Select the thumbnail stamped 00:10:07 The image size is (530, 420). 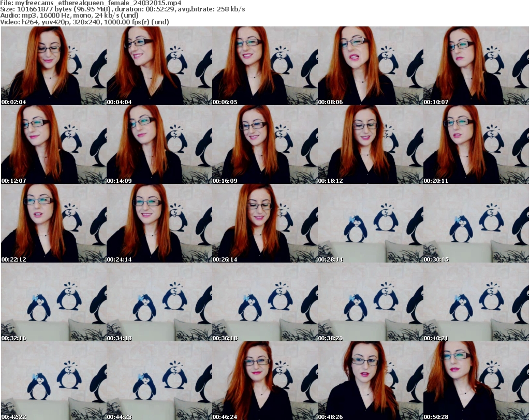tap(476, 66)
